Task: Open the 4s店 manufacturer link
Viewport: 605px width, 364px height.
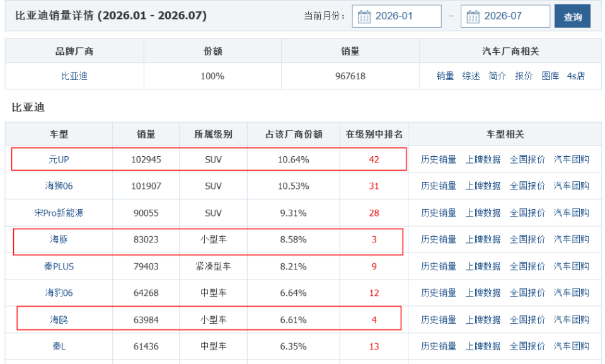Action: pos(575,76)
